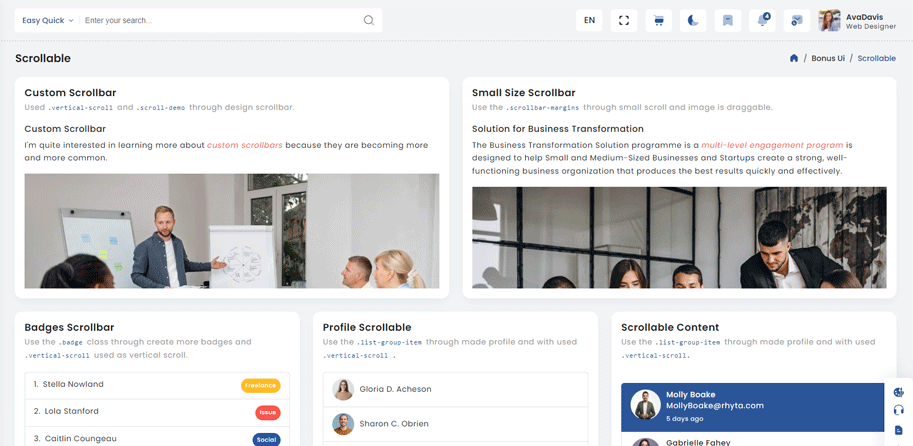The image size is (913, 446).
Task: Open the shopping cart icon
Action: [658, 20]
